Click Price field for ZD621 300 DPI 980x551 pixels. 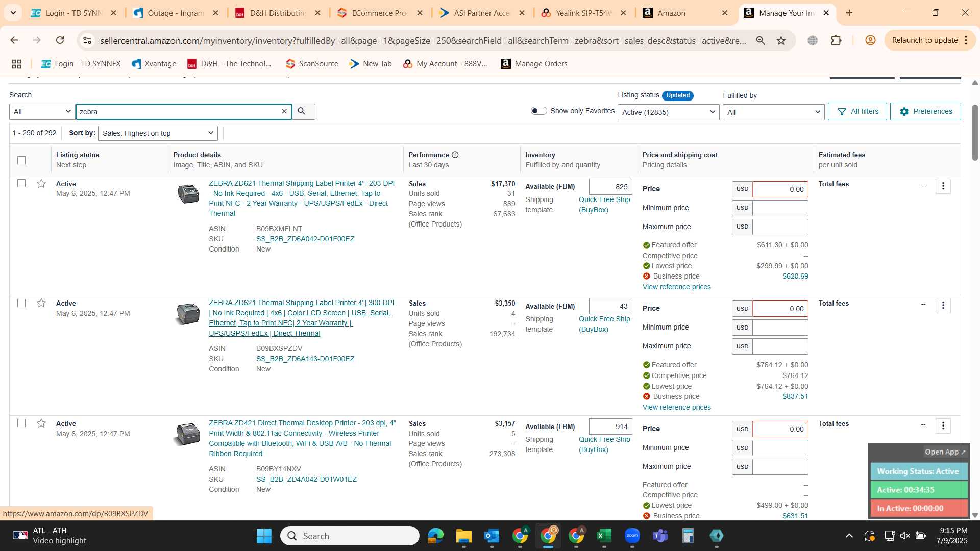(780, 309)
